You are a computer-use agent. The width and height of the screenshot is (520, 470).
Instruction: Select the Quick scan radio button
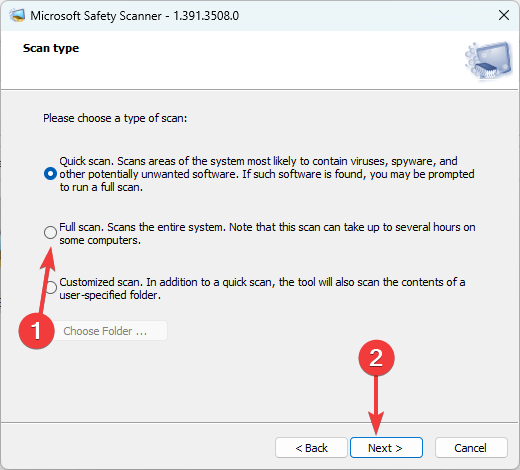pos(50,174)
